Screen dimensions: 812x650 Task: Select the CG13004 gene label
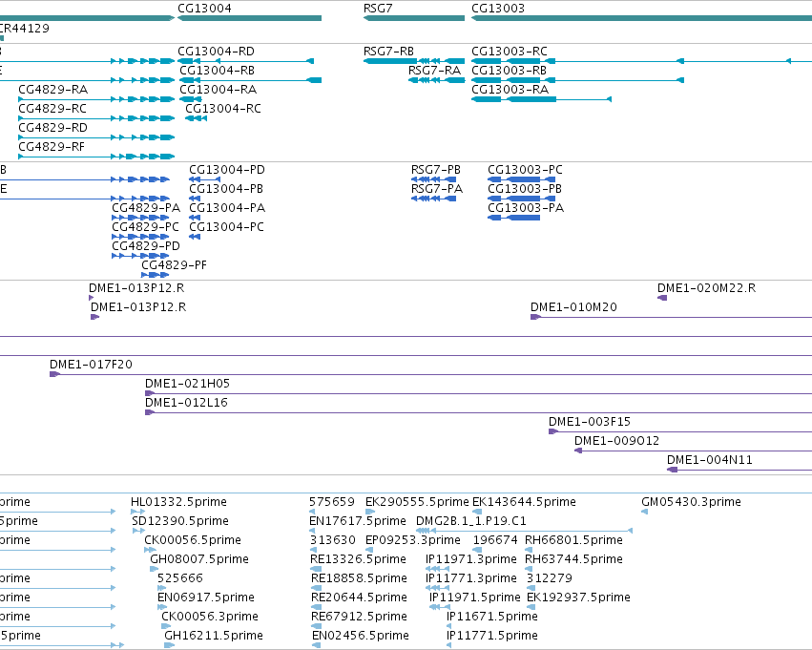click(x=204, y=9)
